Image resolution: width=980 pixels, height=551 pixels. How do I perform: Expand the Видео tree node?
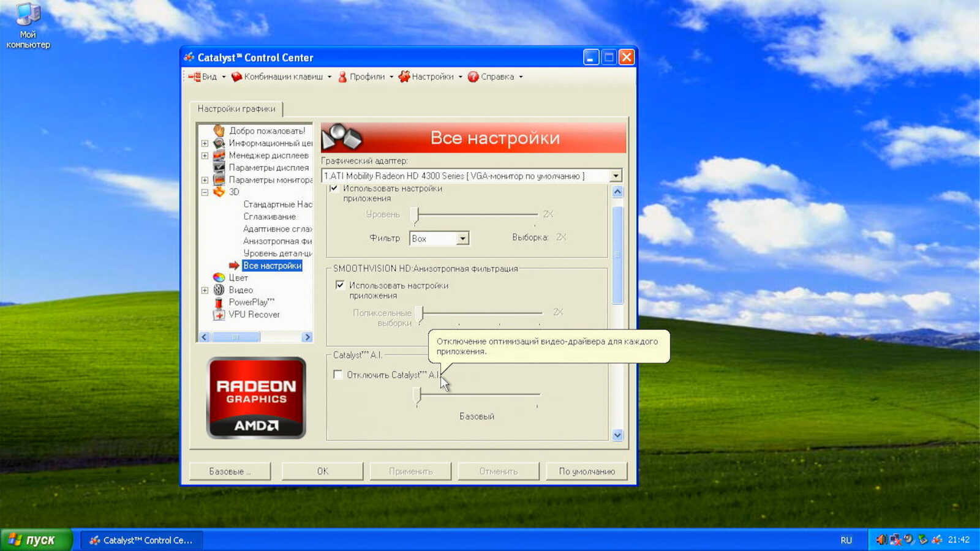(205, 290)
